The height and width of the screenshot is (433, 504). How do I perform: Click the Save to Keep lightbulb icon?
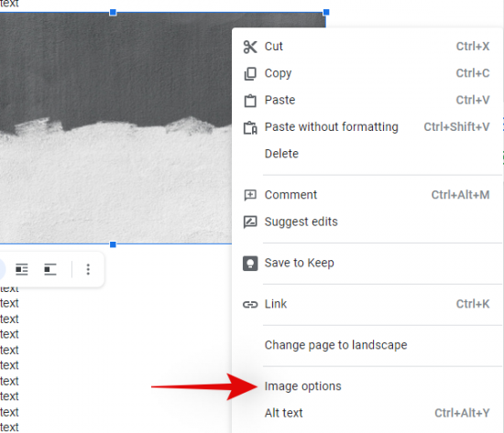pos(250,264)
